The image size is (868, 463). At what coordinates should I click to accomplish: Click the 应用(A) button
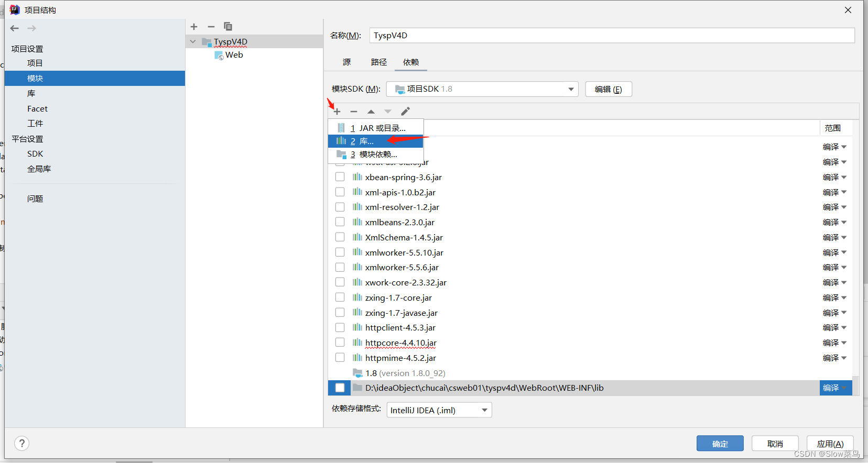coord(830,444)
